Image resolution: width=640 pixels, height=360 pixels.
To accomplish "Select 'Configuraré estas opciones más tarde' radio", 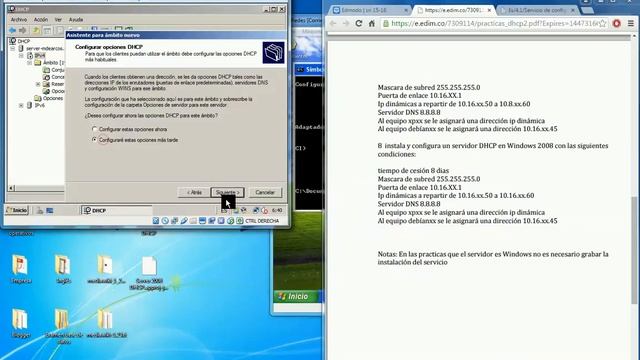I will tap(95, 140).
